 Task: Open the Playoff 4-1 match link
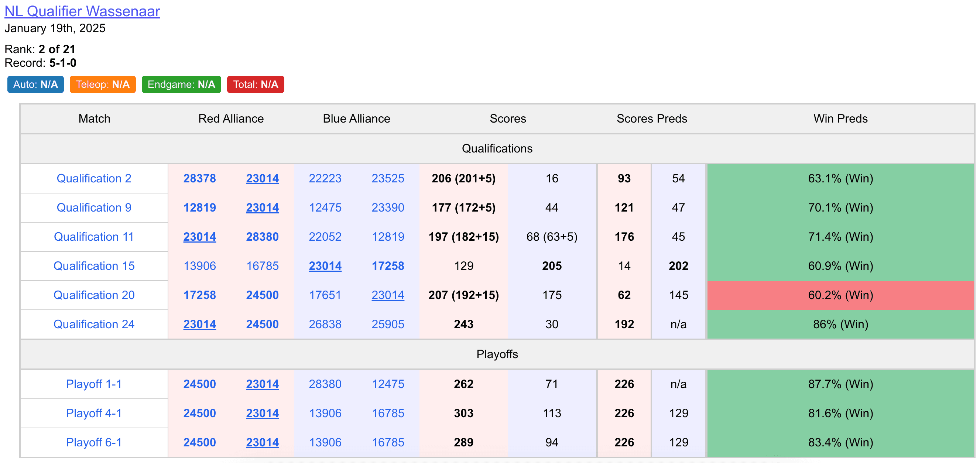point(94,413)
